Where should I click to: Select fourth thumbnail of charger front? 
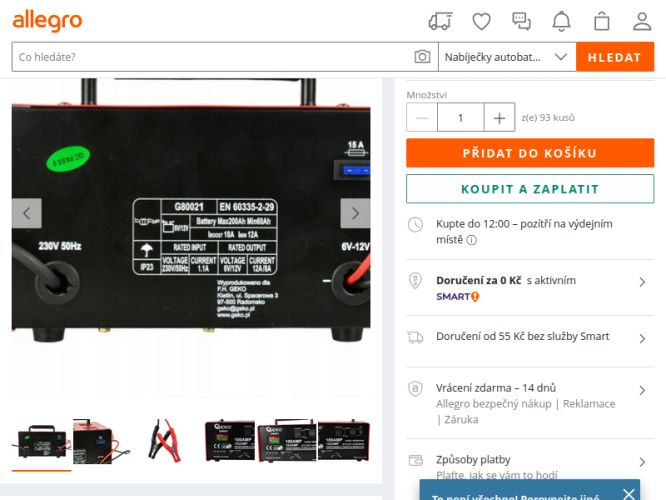pyautogui.click(x=230, y=442)
